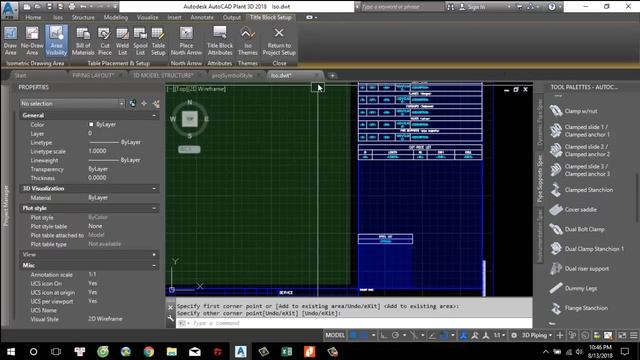Open the Pipe Supports Spec palette tab
640x360 pixels.
click(x=540, y=178)
